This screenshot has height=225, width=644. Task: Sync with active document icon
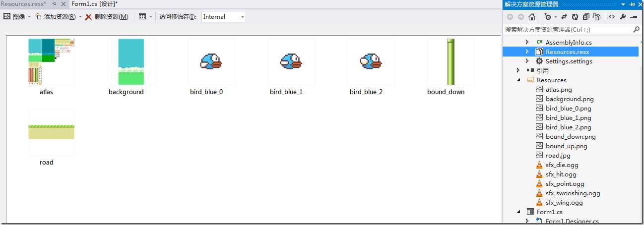[x=564, y=17]
